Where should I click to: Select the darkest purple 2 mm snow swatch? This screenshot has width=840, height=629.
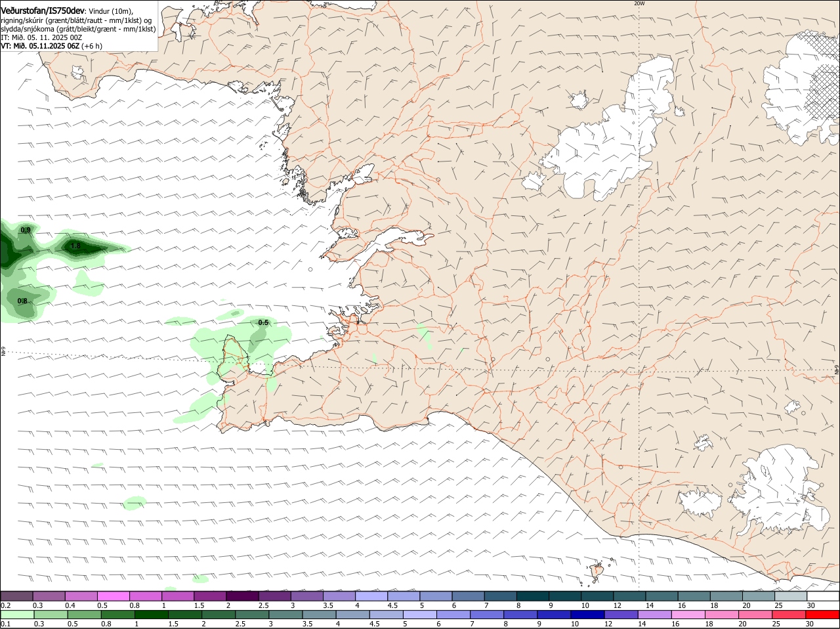tap(242, 596)
